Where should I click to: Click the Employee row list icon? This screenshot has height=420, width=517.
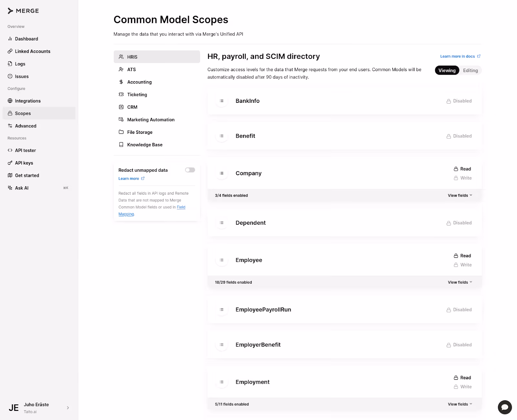point(222,260)
